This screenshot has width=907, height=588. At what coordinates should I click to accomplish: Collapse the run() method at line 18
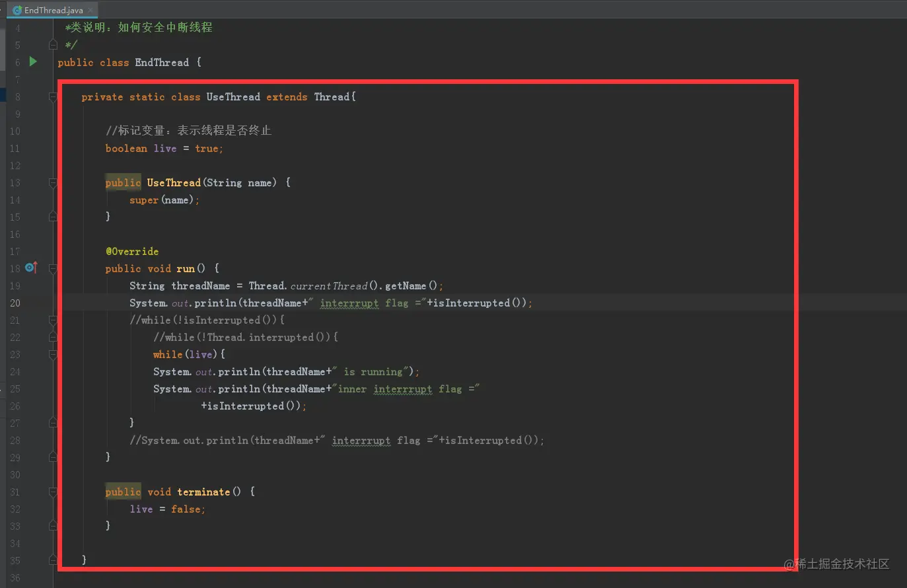click(x=53, y=268)
